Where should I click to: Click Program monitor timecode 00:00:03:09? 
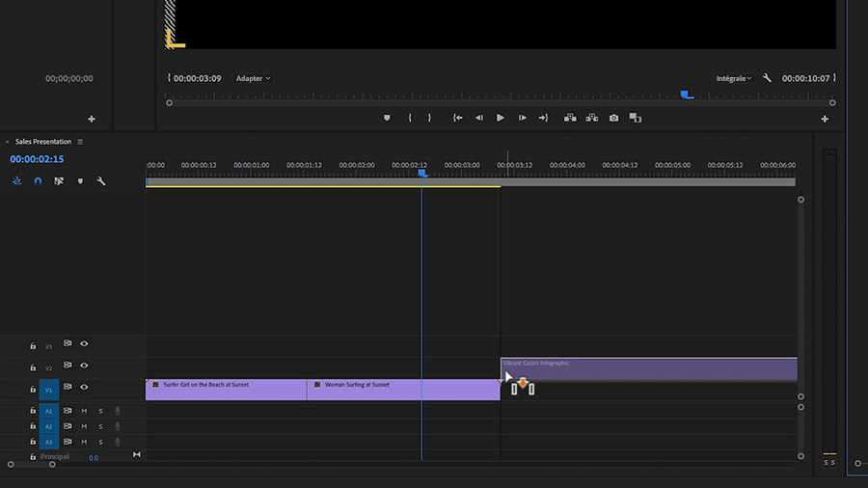pos(197,78)
